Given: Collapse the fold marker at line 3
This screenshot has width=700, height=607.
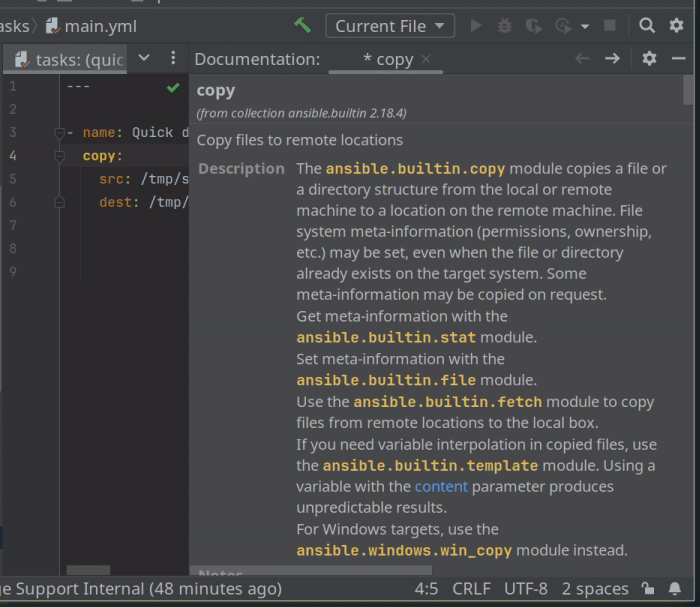Looking at the screenshot, I should (59, 133).
